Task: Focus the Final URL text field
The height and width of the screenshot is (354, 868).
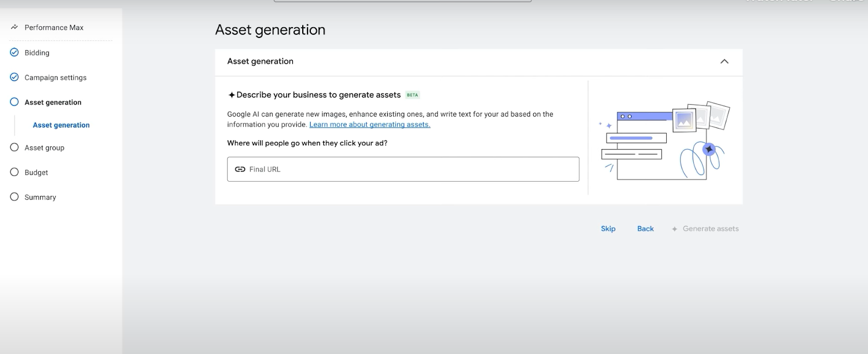Action: pos(412,169)
